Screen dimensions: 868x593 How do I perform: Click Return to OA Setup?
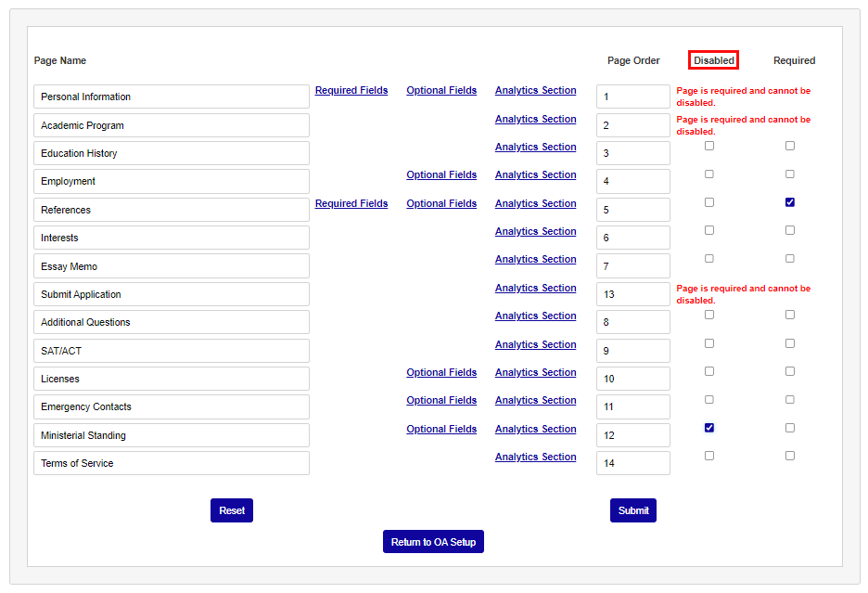point(433,541)
